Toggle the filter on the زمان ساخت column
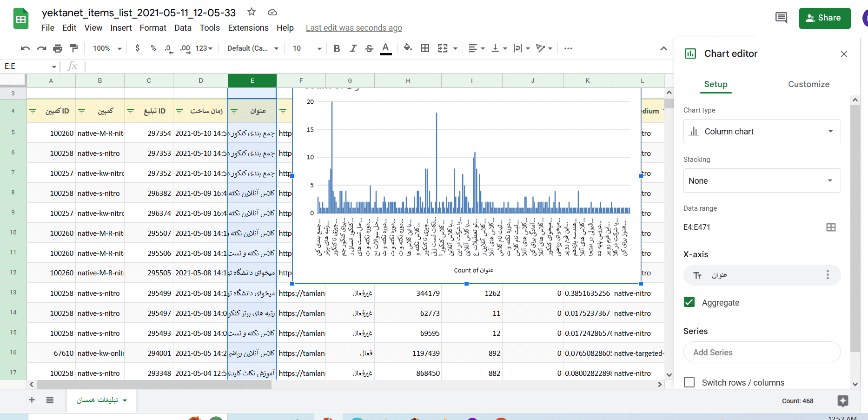Screen dimensions: 868x420 (179, 111)
